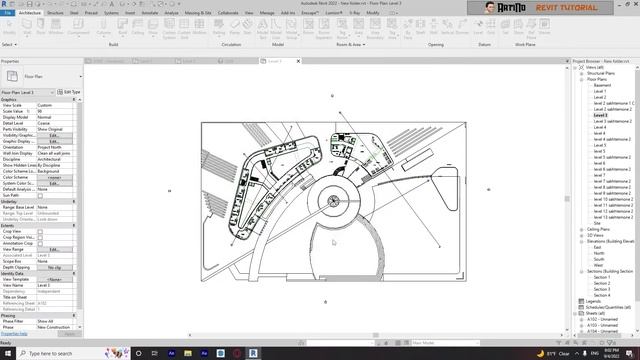This screenshot has width=640, height=360.
Task: Collapse the Identity Data section
Action: tap(74, 273)
